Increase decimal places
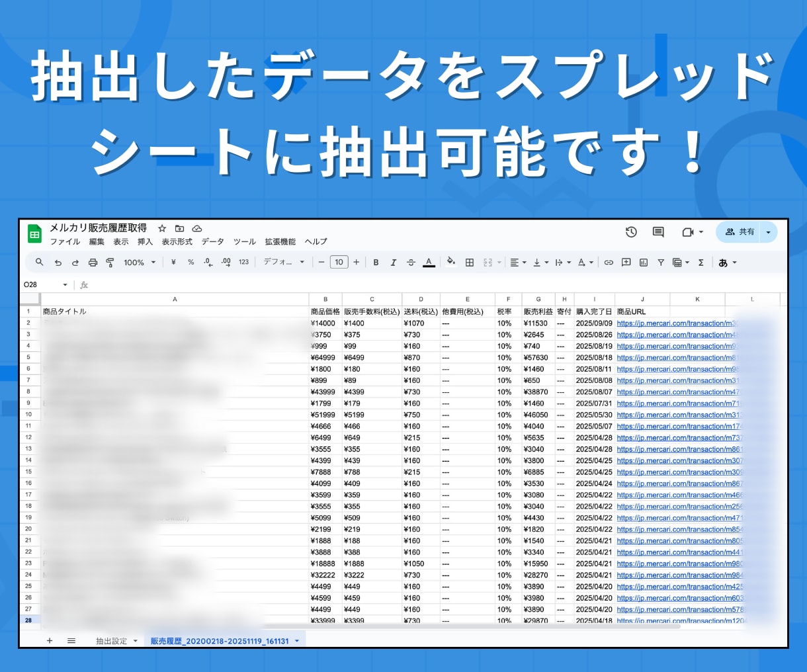The width and height of the screenshot is (807, 672). [x=226, y=263]
